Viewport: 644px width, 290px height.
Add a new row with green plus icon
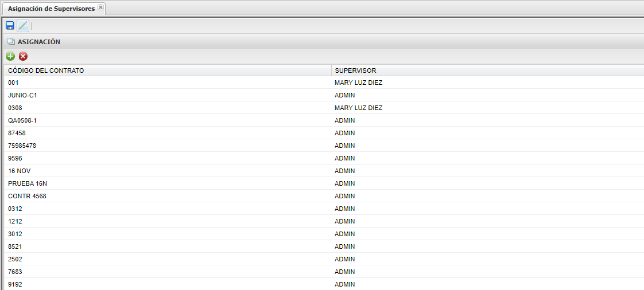[10, 56]
